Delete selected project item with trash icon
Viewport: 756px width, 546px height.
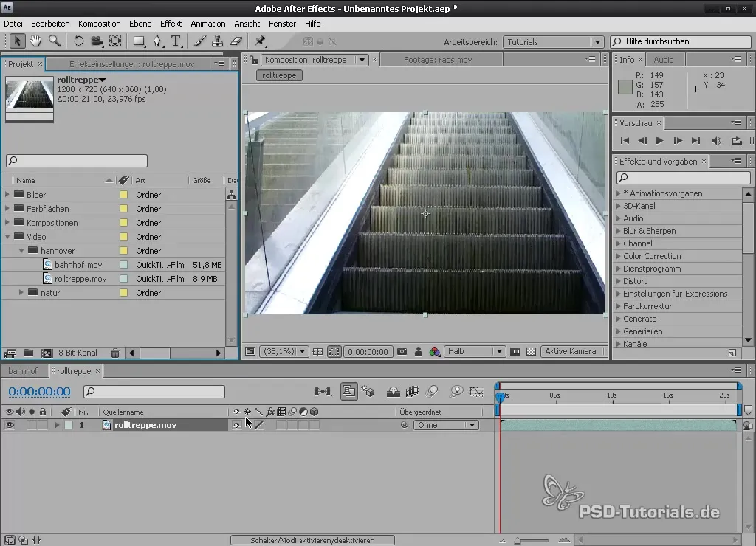(115, 353)
